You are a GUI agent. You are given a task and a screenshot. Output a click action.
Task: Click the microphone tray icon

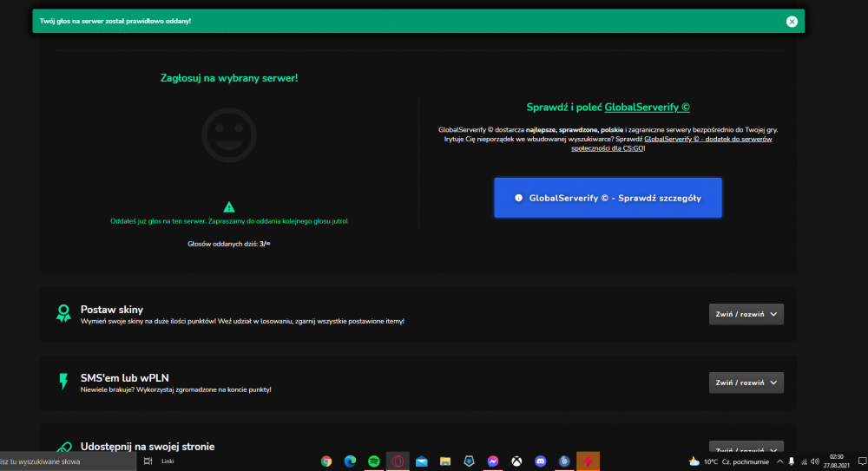point(792,461)
